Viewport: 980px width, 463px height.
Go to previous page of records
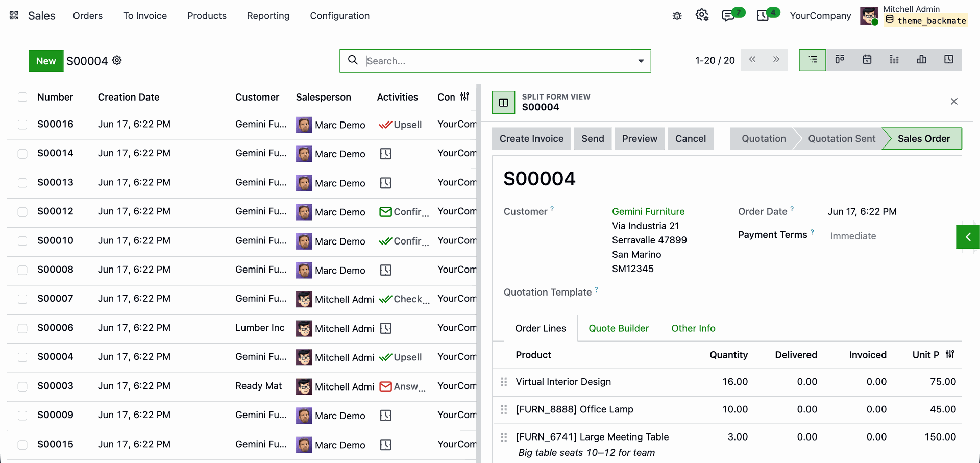(x=752, y=60)
